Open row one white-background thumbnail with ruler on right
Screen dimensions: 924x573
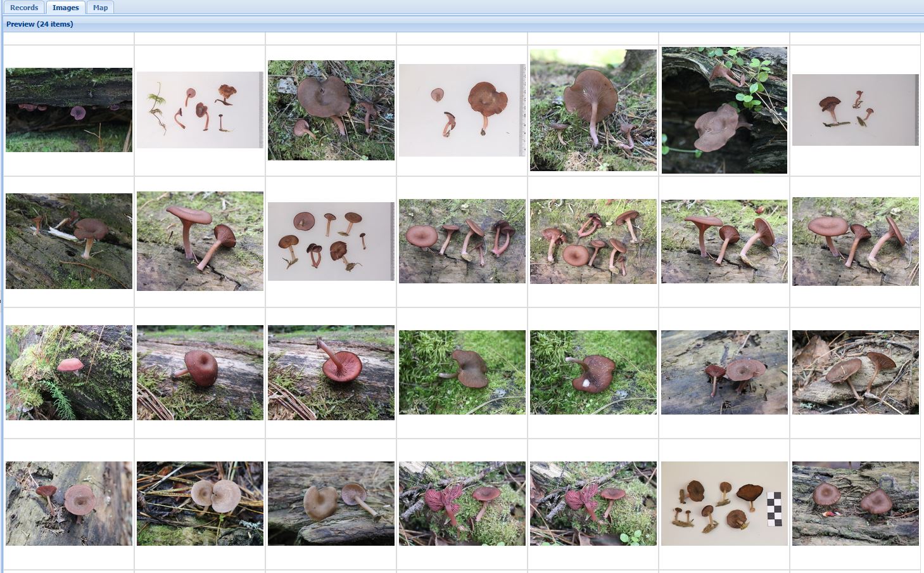[x=462, y=110]
